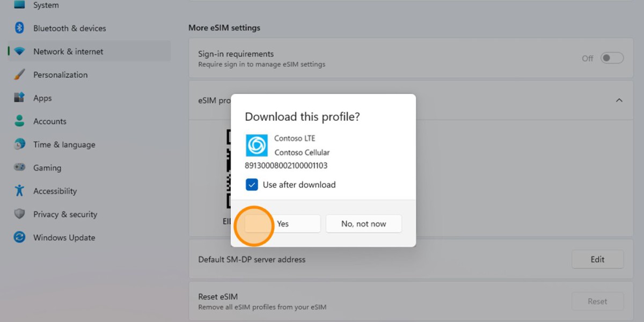Open the Windows Update settings page
The width and height of the screenshot is (644, 322).
point(64,238)
